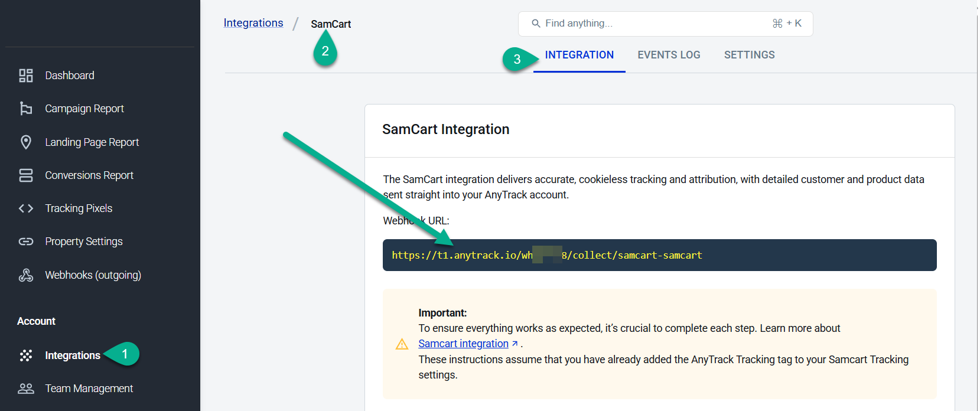The image size is (980, 411).
Task: Click the Conversions Report stack icon
Action: tap(25, 175)
